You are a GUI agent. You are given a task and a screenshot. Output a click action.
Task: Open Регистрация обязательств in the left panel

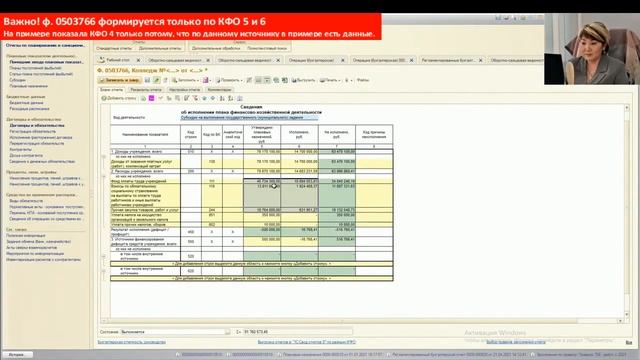pos(32,131)
